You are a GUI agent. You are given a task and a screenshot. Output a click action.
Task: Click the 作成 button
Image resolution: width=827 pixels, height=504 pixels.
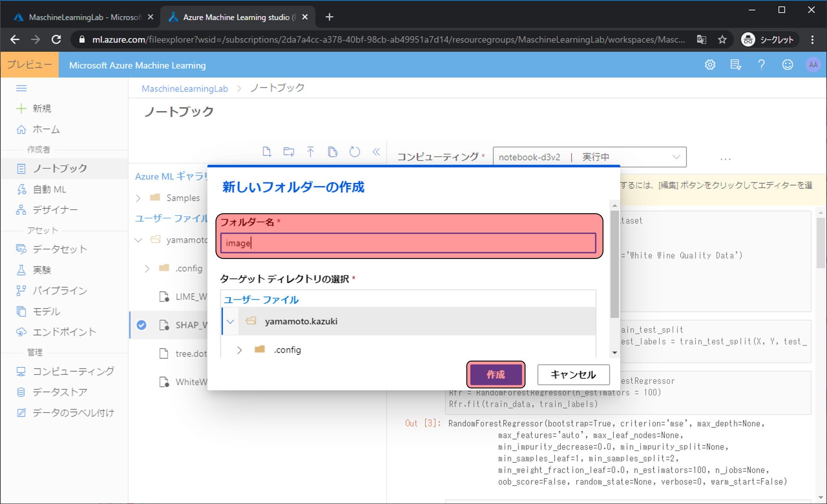(x=495, y=375)
